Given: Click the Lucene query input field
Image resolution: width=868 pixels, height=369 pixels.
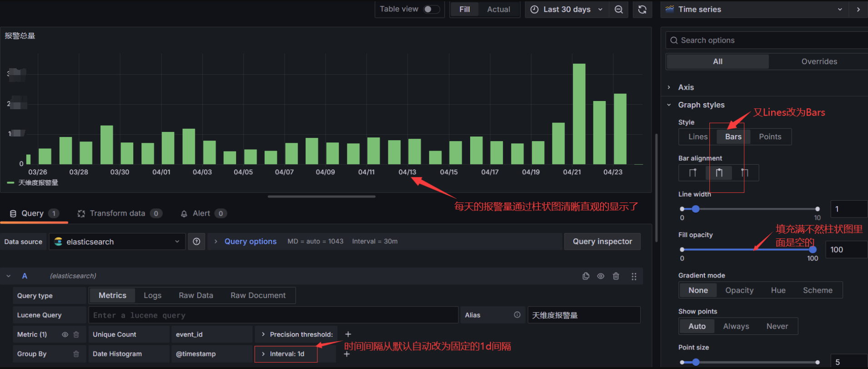Looking at the screenshot, I should point(273,315).
